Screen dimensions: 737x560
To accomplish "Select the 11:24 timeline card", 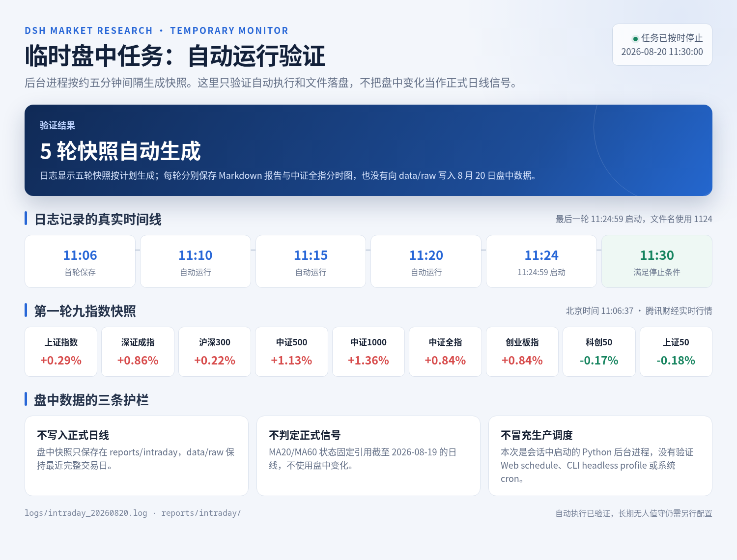I will point(541,261).
